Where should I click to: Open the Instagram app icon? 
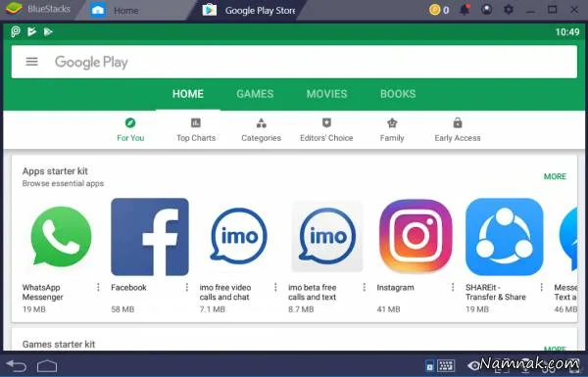click(x=416, y=236)
